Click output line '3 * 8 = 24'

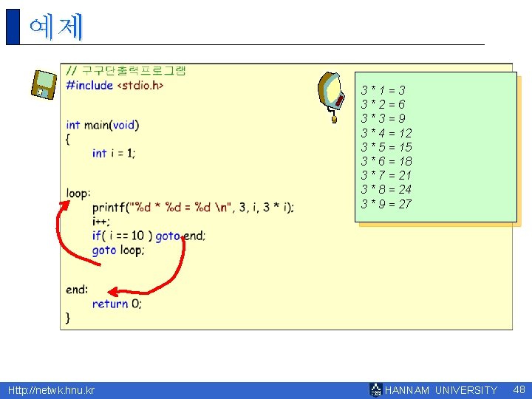click(386, 189)
